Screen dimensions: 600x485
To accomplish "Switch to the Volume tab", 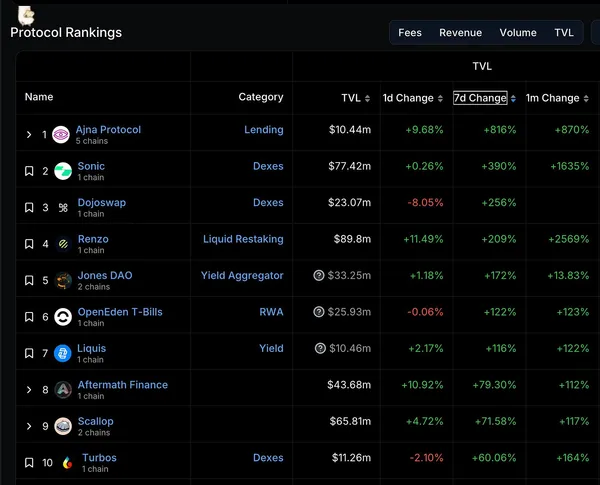I will (518, 33).
